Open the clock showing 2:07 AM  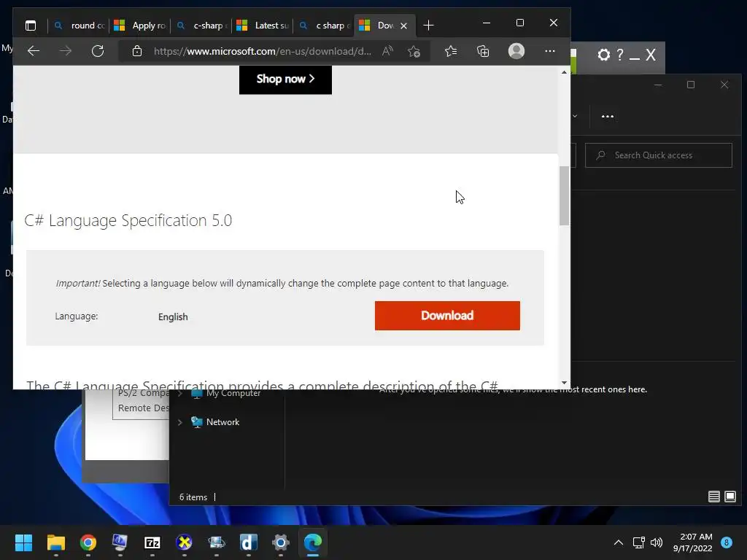[693, 542]
